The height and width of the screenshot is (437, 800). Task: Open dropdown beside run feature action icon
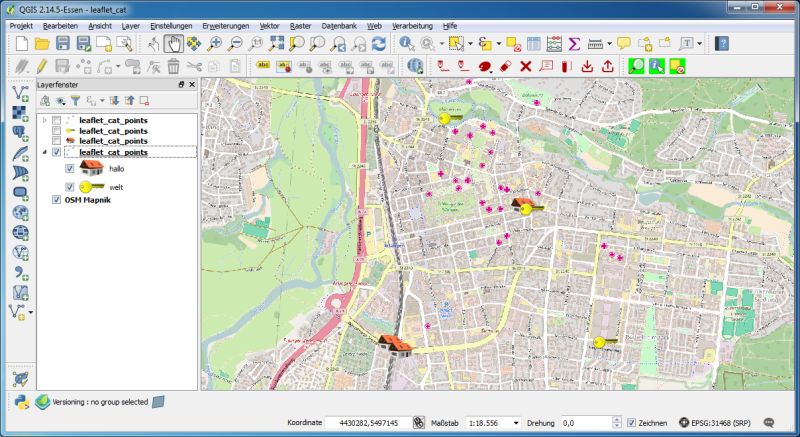coord(441,44)
